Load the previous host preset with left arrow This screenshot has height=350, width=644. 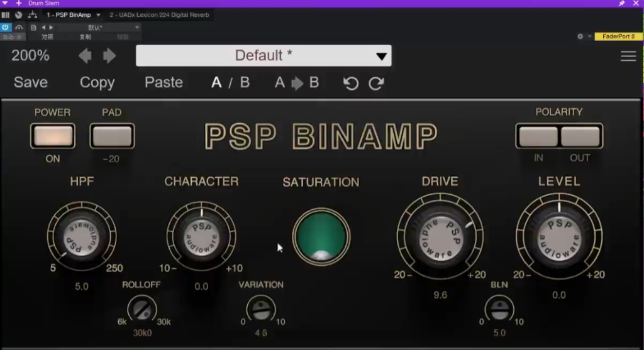click(x=43, y=28)
